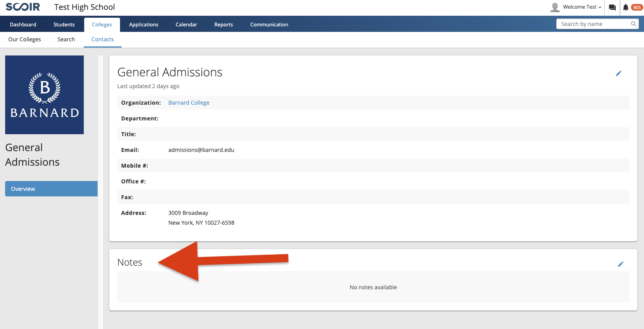Select the Colleges tab

102,24
